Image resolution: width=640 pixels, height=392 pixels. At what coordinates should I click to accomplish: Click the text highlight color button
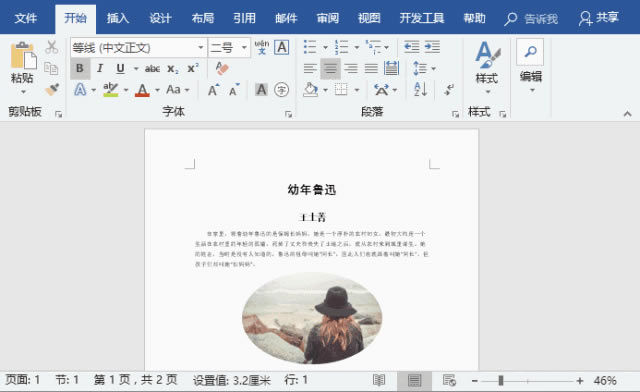[x=111, y=90]
